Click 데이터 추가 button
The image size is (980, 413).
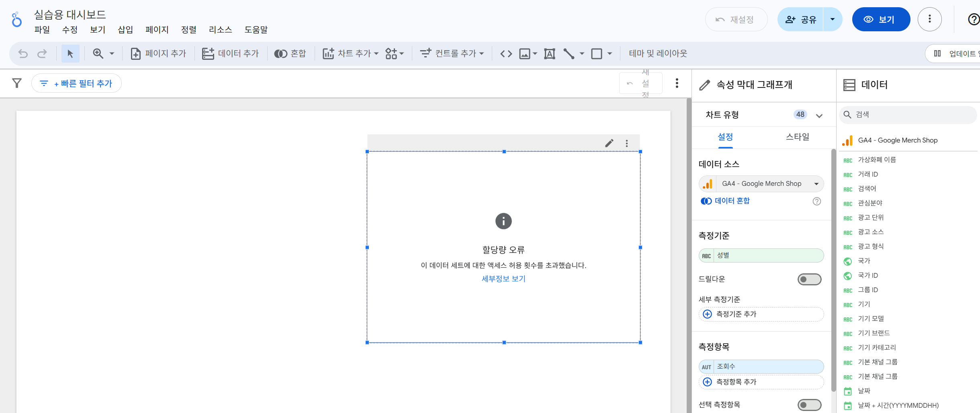[231, 53]
